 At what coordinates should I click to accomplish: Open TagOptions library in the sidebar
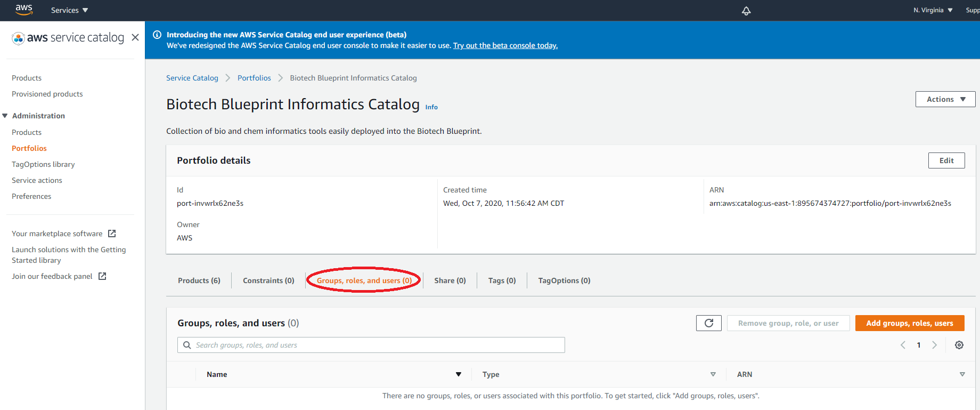[43, 164]
